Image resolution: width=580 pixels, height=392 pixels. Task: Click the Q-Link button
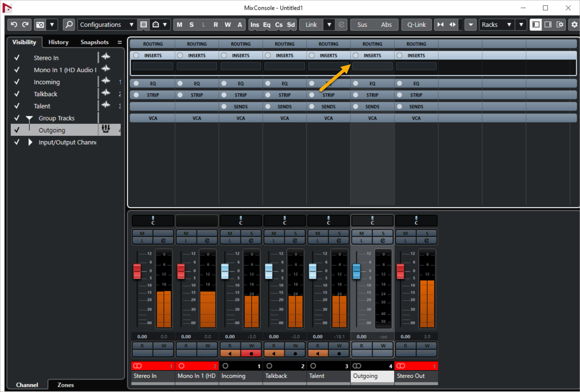[416, 25]
